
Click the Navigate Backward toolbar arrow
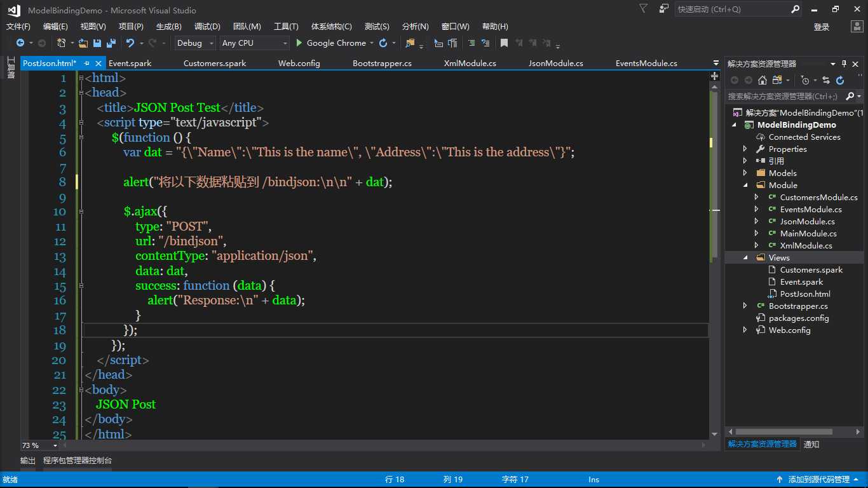[20, 43]
